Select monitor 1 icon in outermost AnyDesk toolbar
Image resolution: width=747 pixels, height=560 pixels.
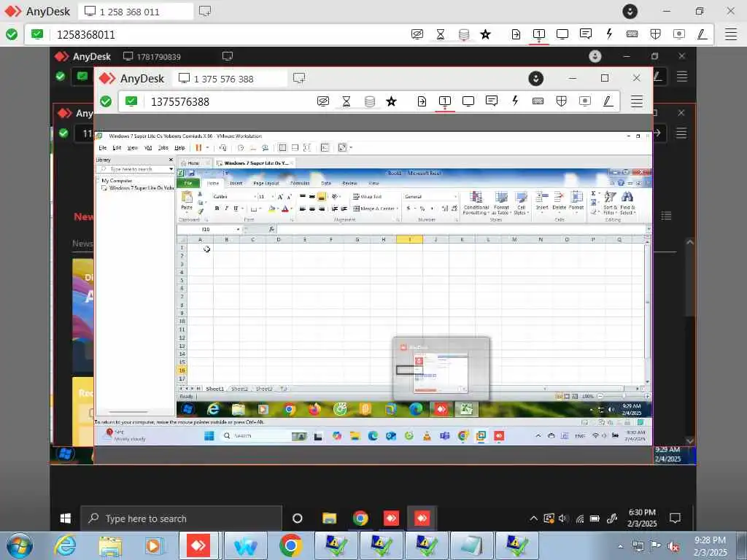pyautogui.click(x=539, y=34)
